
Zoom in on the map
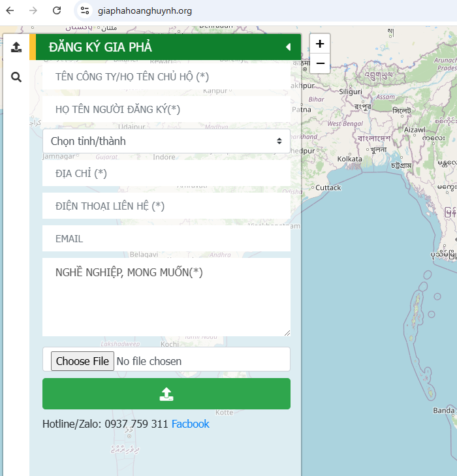(x=320, y=44)
